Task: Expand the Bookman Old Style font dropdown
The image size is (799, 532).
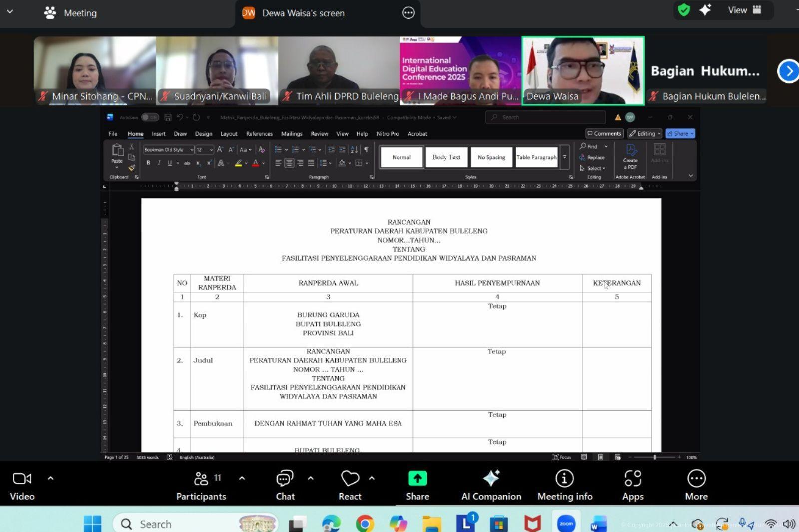Action: [192, 150]
